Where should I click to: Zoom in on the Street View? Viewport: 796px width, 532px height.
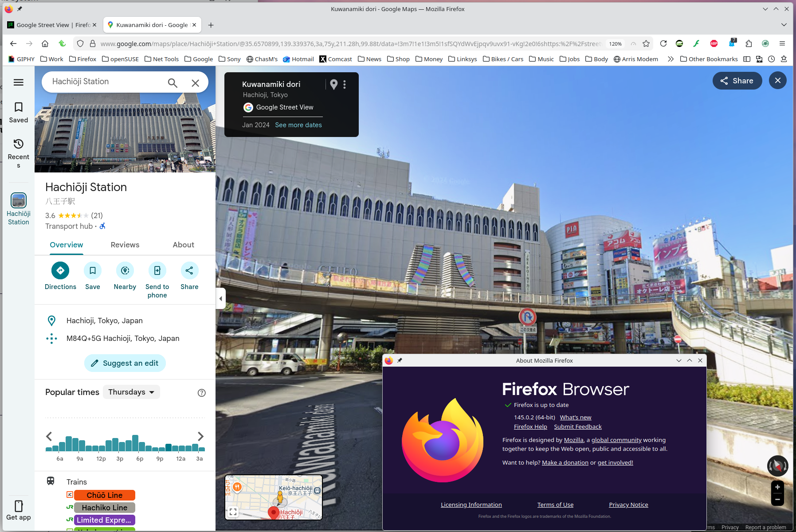(x=777, y=487)
